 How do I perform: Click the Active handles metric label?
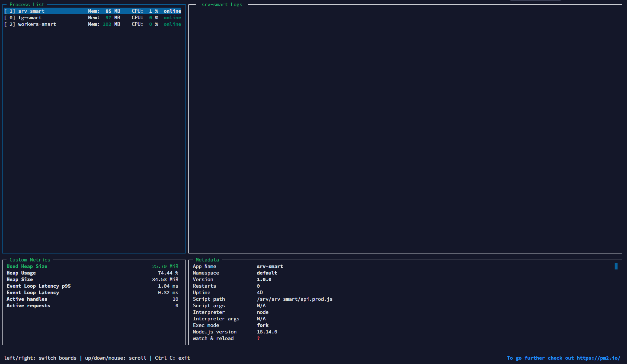coord(27,299)
